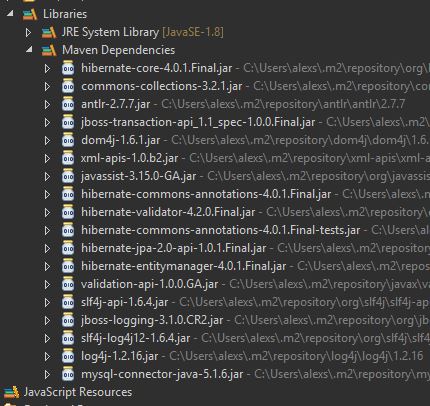This screenshot has height=406, width=430.
Task: Expand jboss-logging-3.1.0.CR2.jar node
Action: pyautogui.click(x=47, y=320)
